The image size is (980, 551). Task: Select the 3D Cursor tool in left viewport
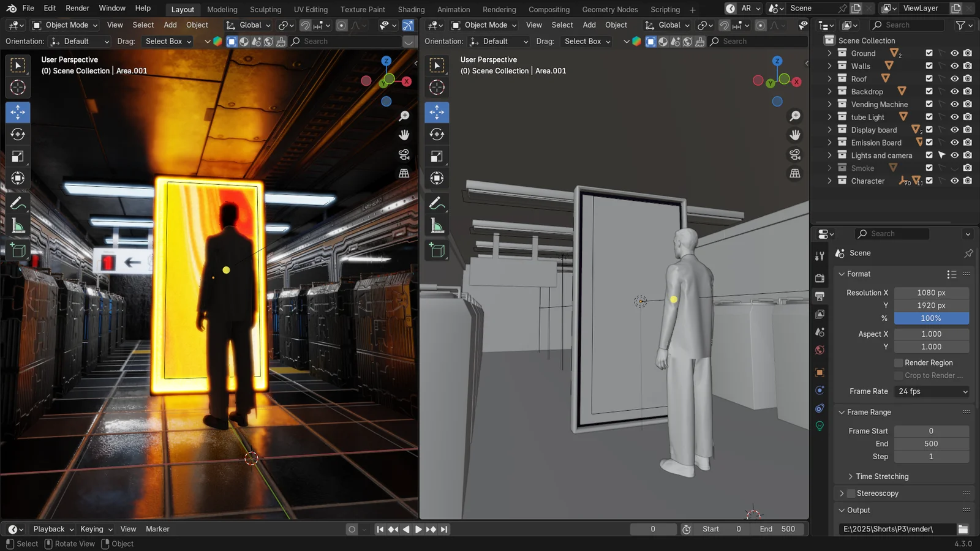point(18,88)
